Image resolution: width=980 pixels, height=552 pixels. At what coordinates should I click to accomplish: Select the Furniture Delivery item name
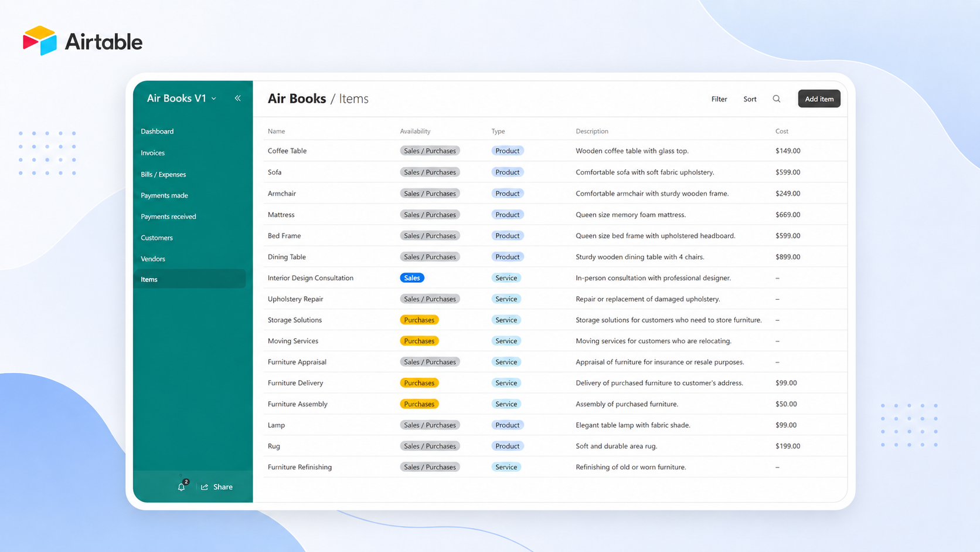point(295,383)
